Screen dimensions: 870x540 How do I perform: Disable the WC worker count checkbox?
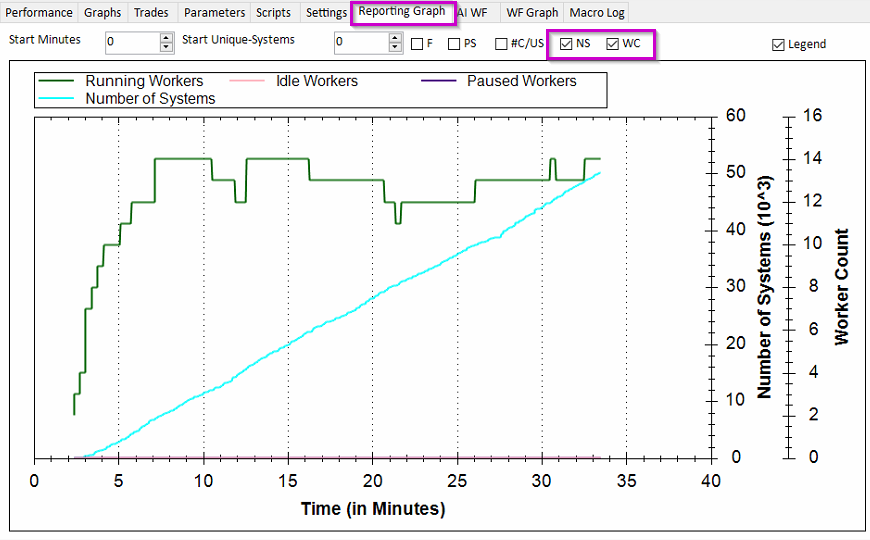pos(613,44)
